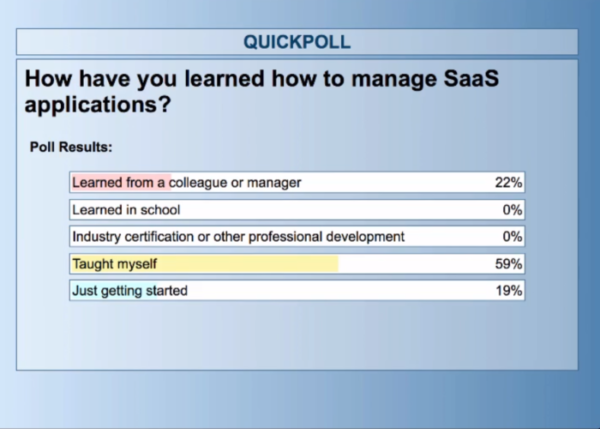Select the 'Learned in school' result row
This screenshot has width=600, height=429.
click(297, 210)
